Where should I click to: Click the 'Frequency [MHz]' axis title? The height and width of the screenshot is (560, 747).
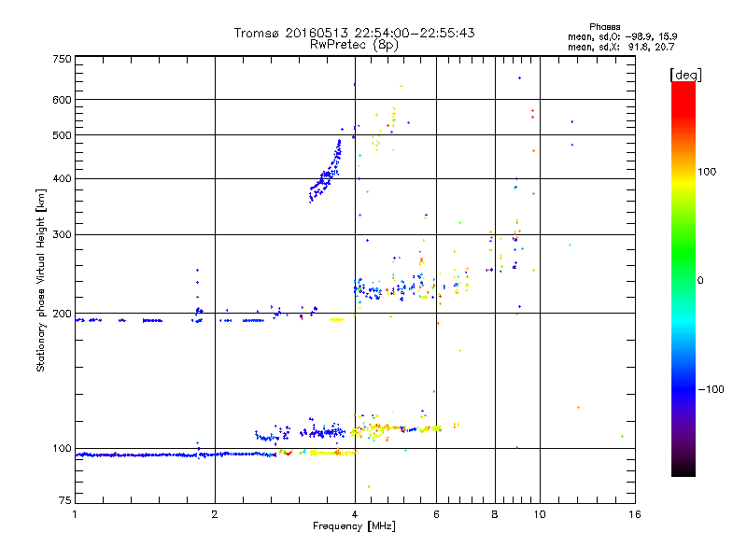click(x=354, y=526)
